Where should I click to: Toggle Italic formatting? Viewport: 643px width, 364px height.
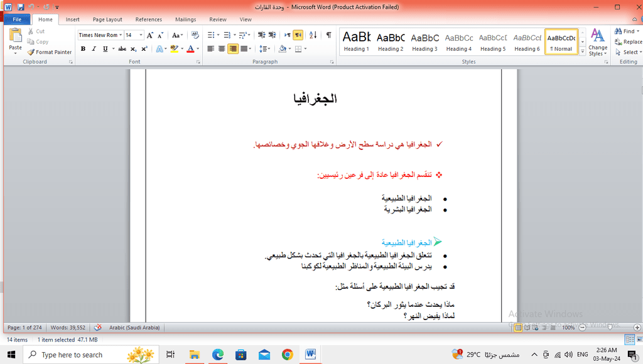tap(94, 49)
